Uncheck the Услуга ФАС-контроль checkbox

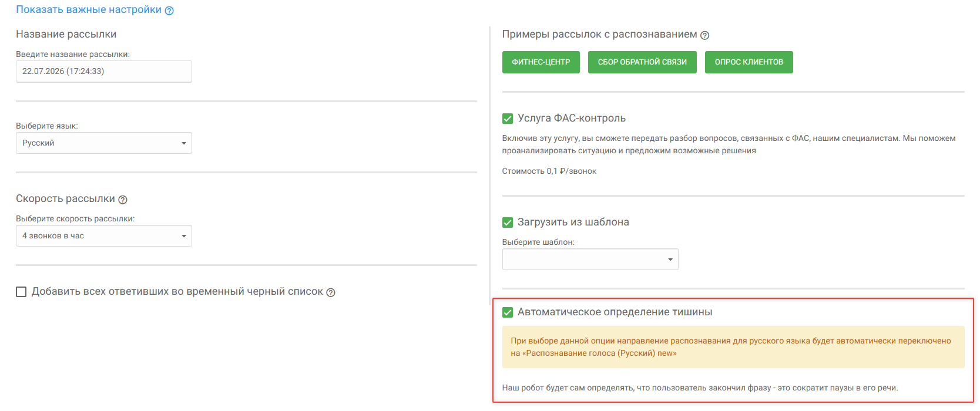[508, 119]
